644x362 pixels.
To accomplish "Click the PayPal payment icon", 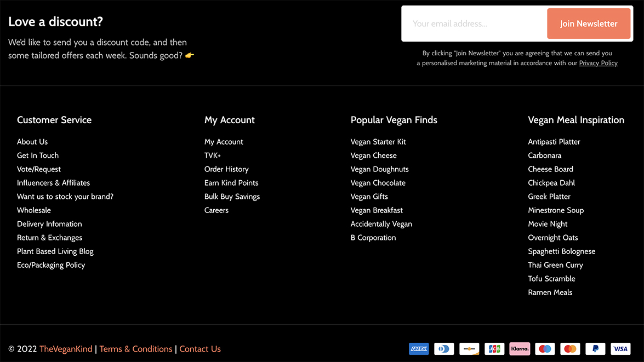I will 595,349.
